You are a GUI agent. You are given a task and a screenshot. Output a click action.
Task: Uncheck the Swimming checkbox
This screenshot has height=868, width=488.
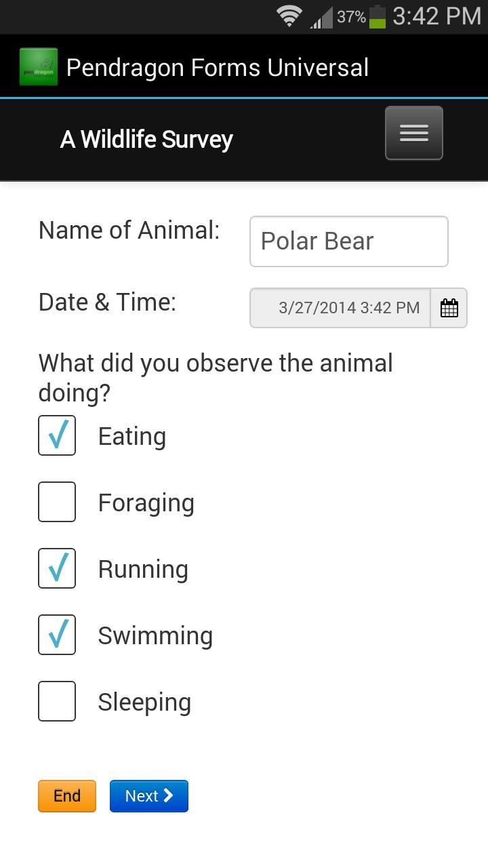(57, 635)
